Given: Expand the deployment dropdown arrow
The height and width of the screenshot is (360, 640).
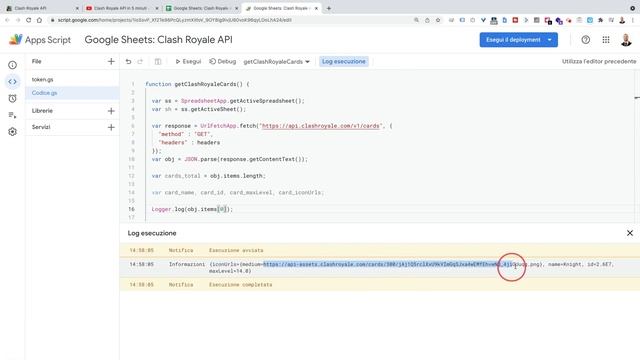Looking at the screenshot, I should point(550,40).
